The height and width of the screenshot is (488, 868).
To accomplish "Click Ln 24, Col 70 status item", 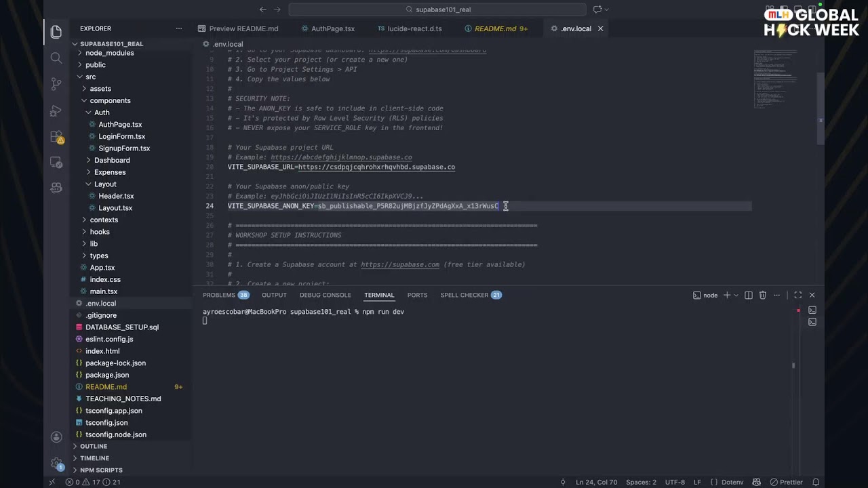I will tap(596, 482).
